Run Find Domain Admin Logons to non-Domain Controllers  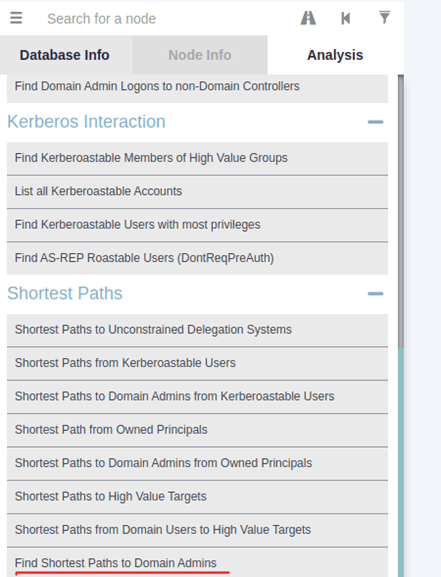coord(197,88)
